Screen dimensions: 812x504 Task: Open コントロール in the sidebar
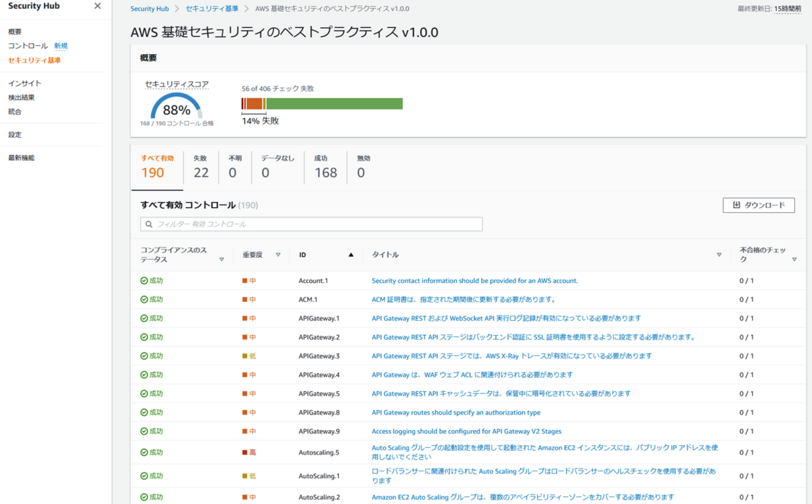tap(28, 46)
